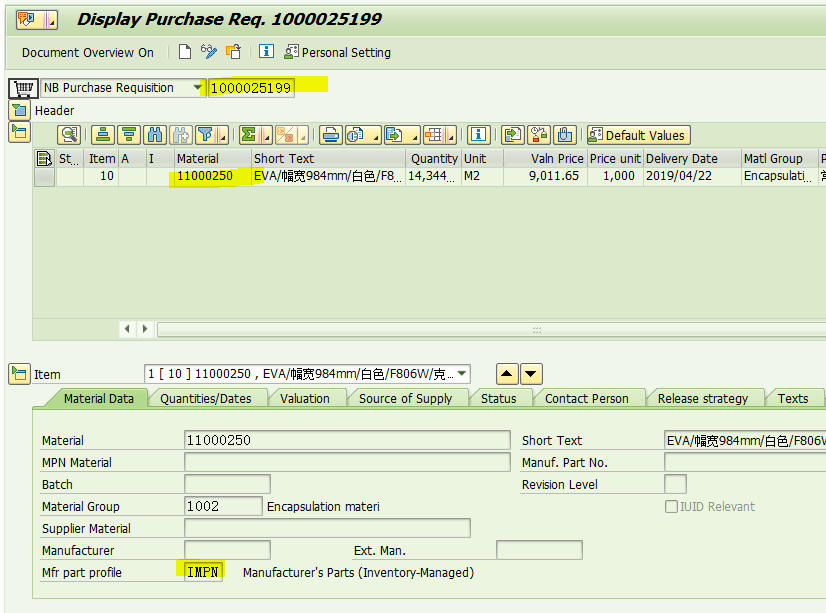Select the shopping cart icon beside NB Purchase Requisition
The image size is (826, 613).
click(22, 87)
